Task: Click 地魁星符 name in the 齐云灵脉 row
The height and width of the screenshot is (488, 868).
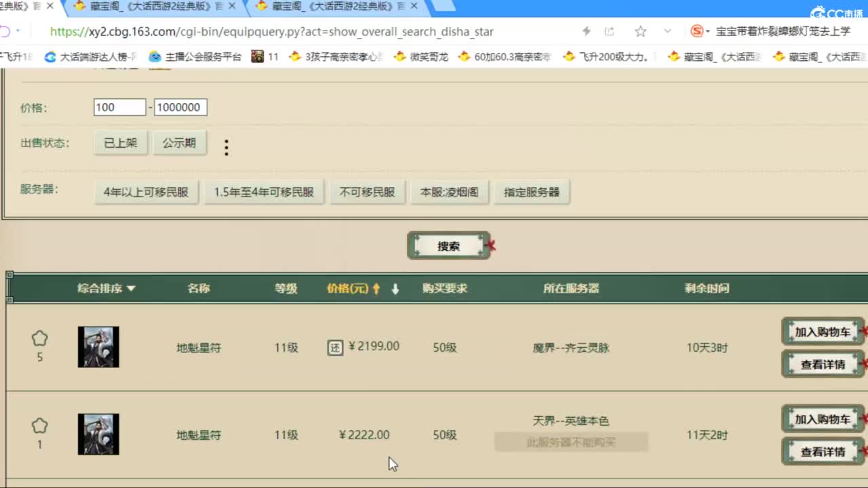Action: [199, 348]
